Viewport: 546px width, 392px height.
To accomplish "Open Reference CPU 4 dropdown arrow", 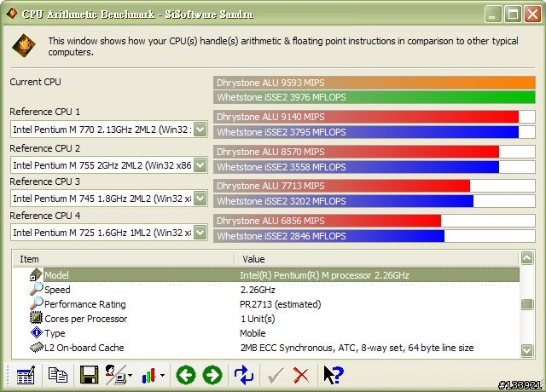I will pyautogui.click(x=200, y=233).
